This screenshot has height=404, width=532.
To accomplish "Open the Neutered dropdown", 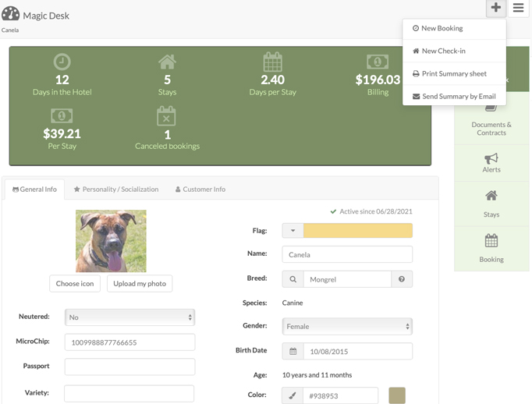I will (x=130, y=317).
